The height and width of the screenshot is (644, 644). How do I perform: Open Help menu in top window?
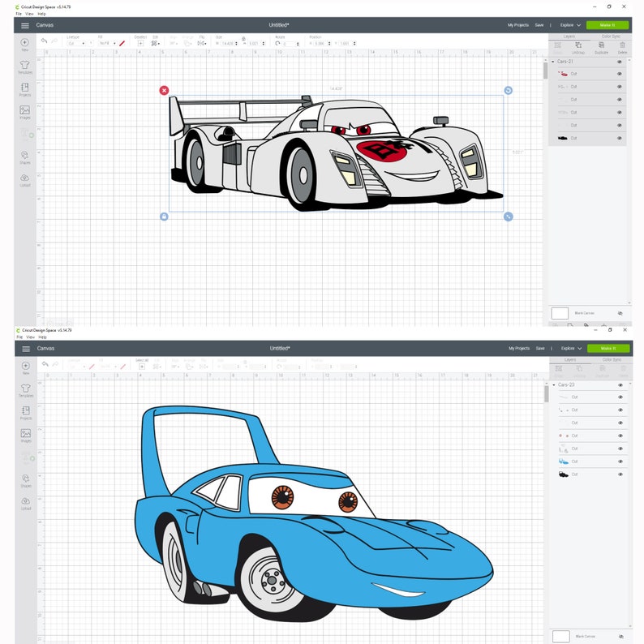42,14
